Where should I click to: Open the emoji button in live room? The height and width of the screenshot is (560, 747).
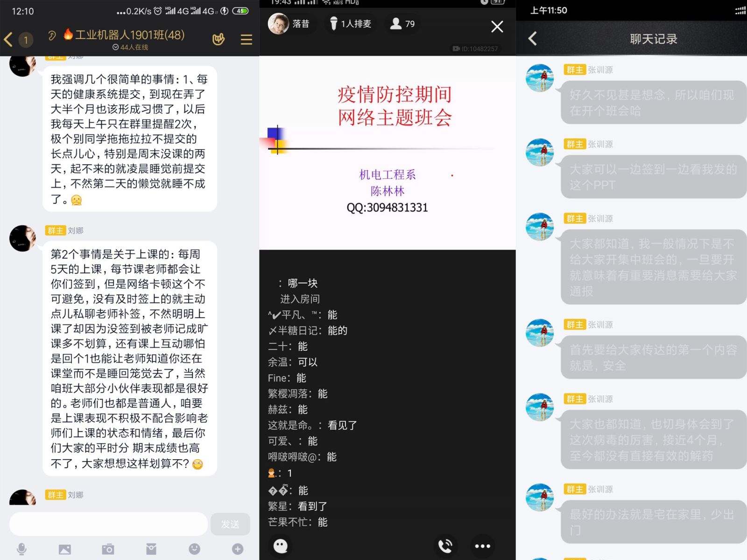click(x=281, y=546)
